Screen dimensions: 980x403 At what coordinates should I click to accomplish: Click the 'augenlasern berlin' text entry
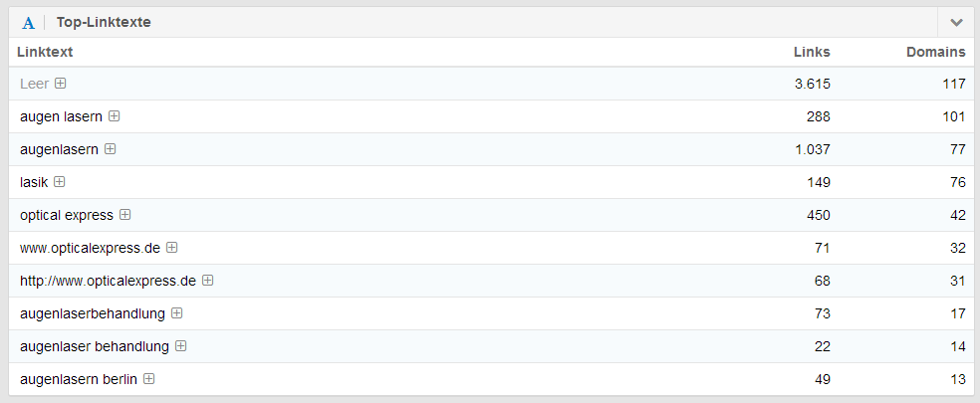pyautogui.click(x=79, y=379)
